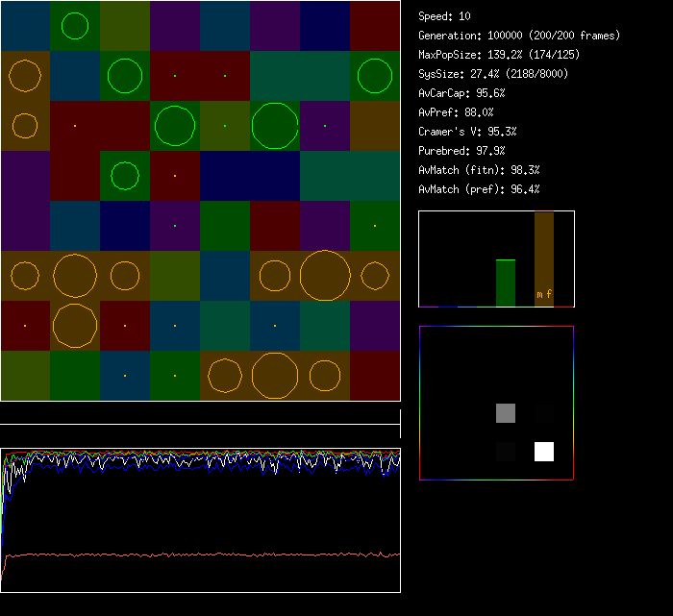Click the MaxPopSize statistic
The height and width of the screenshot is (616, 673).
click(x=499, y=55)
